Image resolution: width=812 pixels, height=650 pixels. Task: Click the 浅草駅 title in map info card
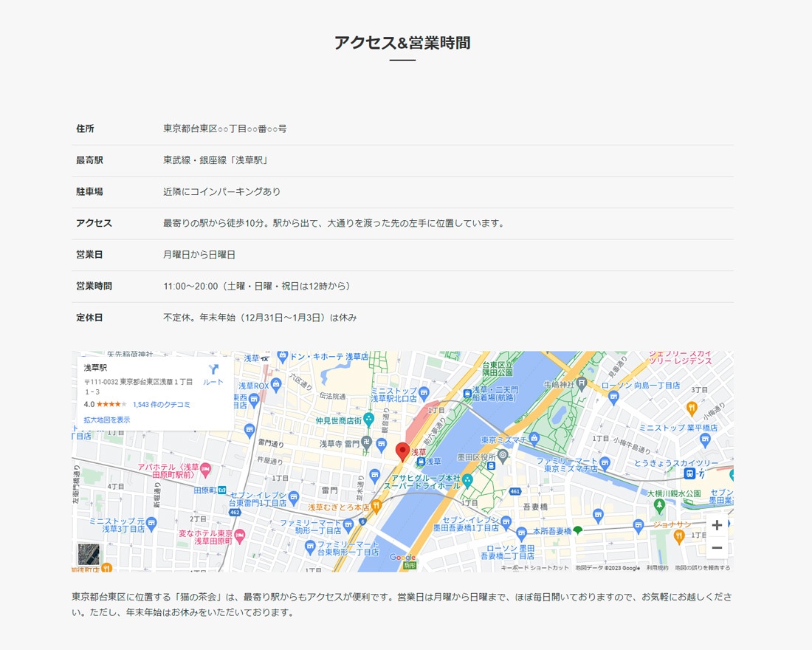pos(95,368)
